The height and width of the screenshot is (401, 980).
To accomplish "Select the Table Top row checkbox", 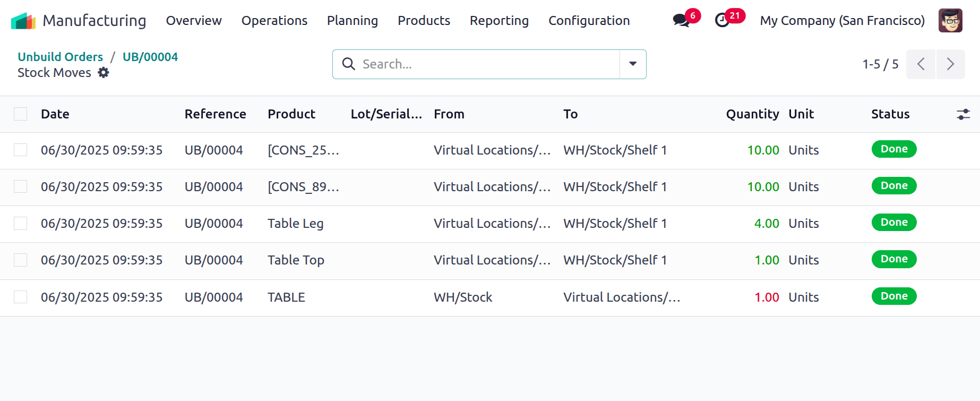I will pos(20,260).
